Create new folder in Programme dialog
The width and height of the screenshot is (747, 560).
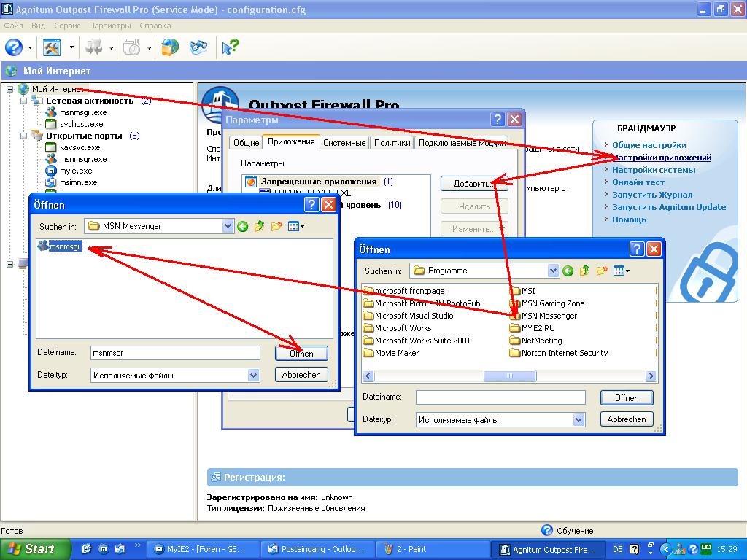click(602, 271)
